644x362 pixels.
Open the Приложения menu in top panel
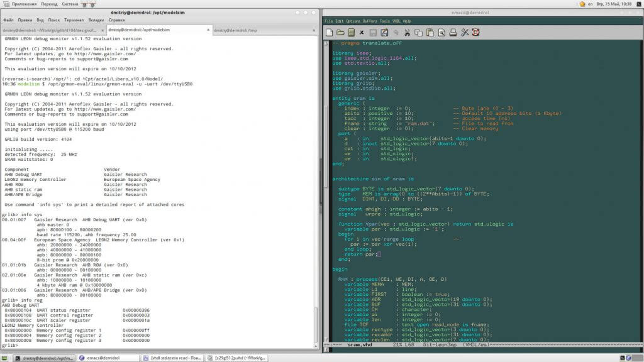[24, 4]
